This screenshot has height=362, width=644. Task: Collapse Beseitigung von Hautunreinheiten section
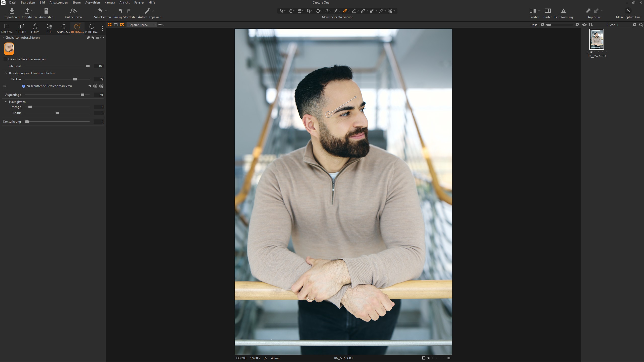tap(6, 73)
